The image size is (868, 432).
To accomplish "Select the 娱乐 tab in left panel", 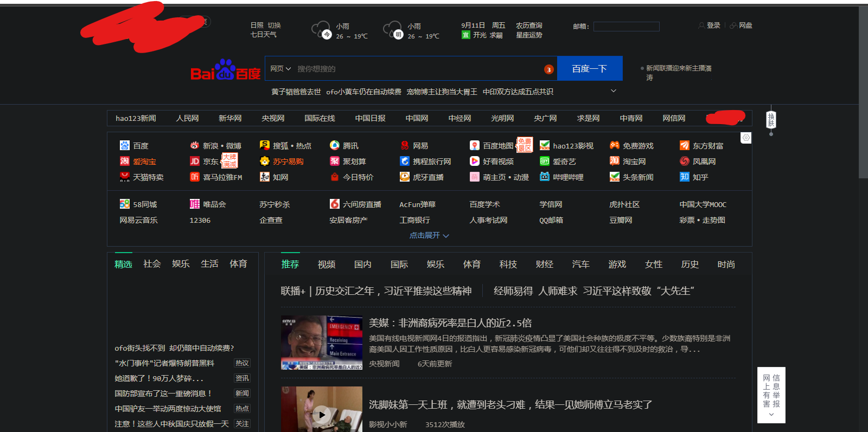I will [x=181, y=264].
